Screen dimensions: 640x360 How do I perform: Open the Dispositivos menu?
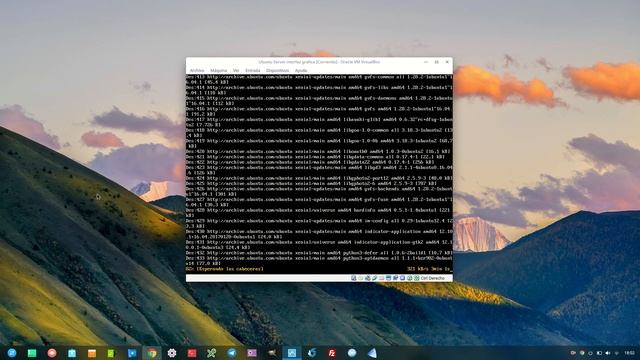click(x=277, y=71)
